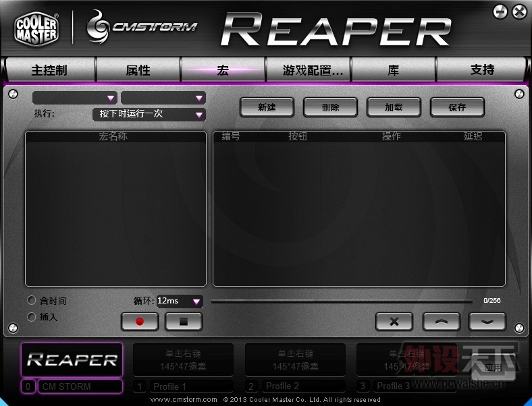
Task: Stop macro recording with the square stop button
Action: 184,321
